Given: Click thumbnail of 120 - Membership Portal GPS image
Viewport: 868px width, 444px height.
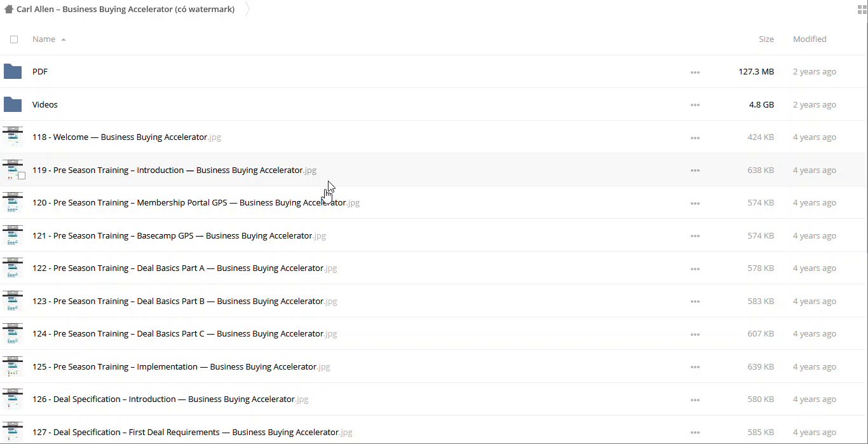Looking at the screenshot, I should [13, 202].
